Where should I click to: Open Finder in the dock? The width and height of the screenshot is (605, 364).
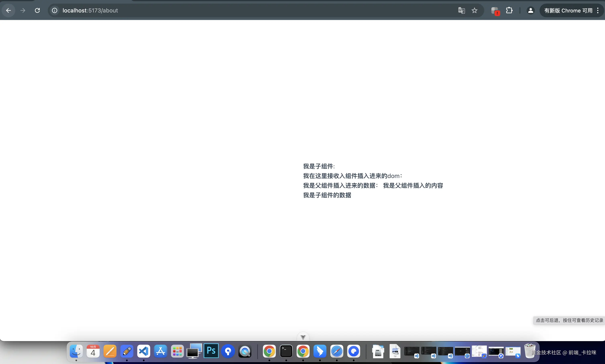pyautogui.click(x=76, y=351)
